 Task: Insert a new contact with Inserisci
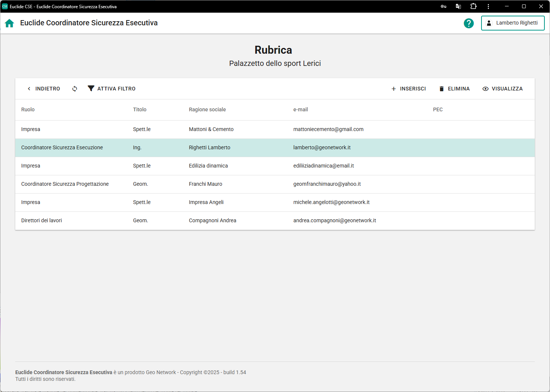pyautogui.click(x=408, y=89)
